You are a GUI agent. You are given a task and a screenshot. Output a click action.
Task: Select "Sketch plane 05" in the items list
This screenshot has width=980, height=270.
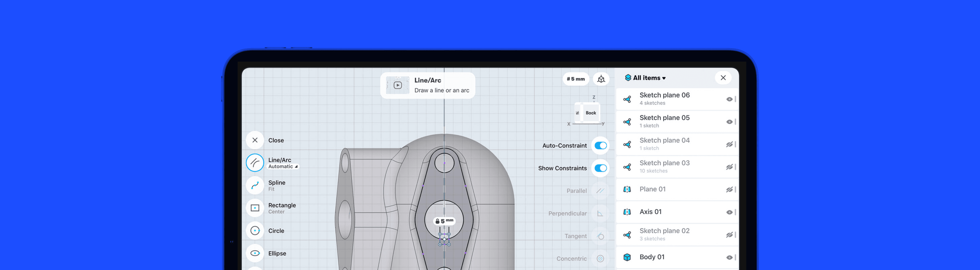point(677,122)
